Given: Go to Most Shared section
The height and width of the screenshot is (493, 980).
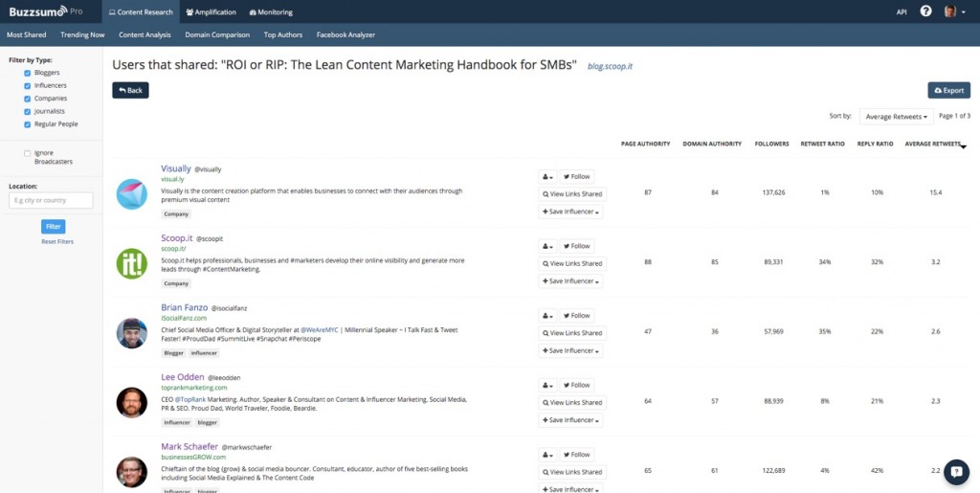Looking at the screenshot, I should point(27,35).
